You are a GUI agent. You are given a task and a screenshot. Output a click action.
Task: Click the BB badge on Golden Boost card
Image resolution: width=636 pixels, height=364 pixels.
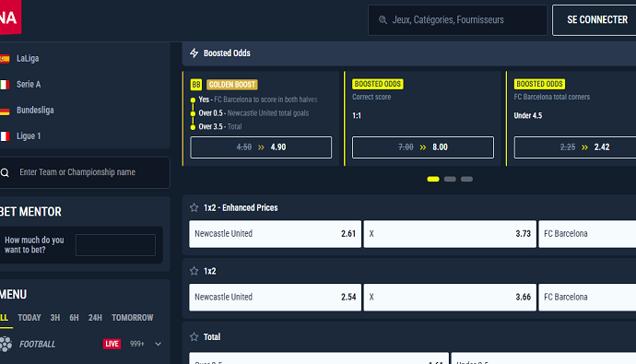pos(196,84)
